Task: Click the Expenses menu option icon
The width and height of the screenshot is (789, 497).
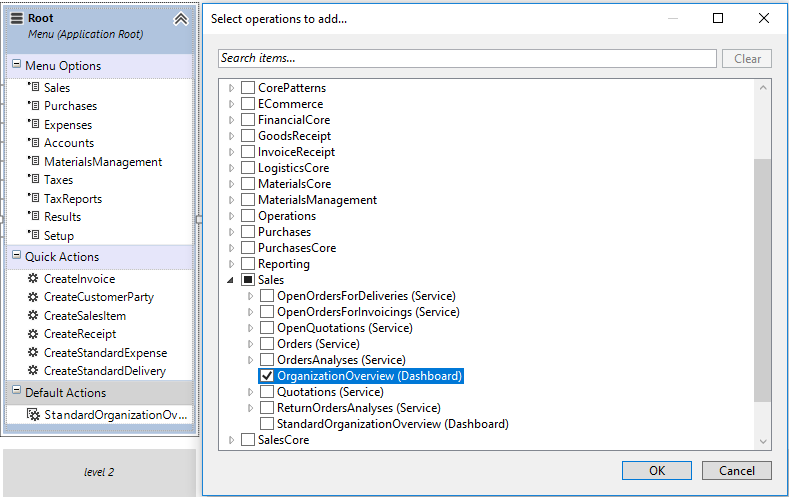Action: (x=34, y=124)
